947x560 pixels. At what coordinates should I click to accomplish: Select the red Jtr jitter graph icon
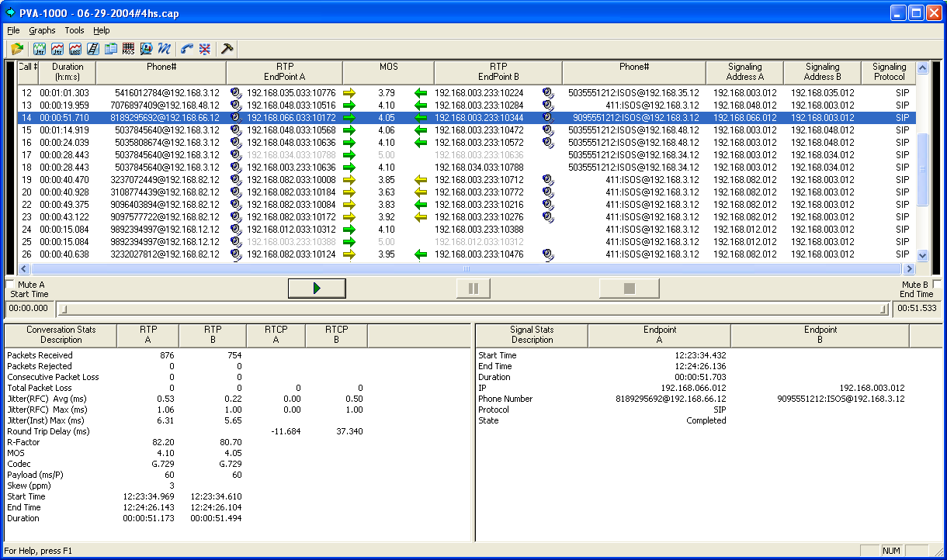57,49
